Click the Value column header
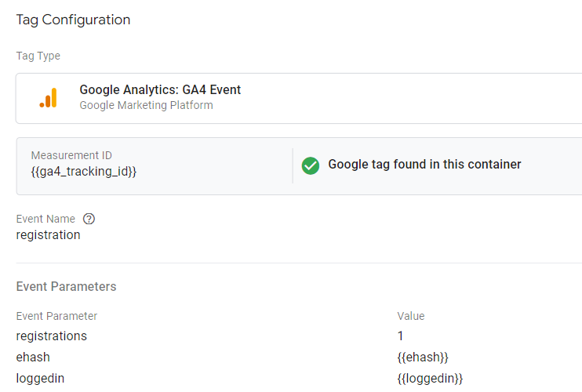This screenshot has width=582, height=392. (x=410, y=316)
